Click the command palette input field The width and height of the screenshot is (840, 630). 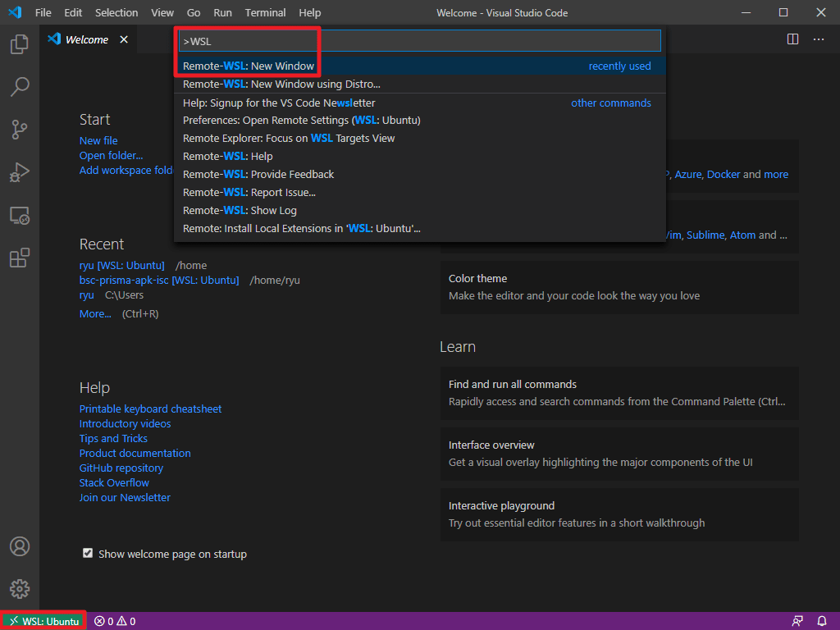click(420, 41)
